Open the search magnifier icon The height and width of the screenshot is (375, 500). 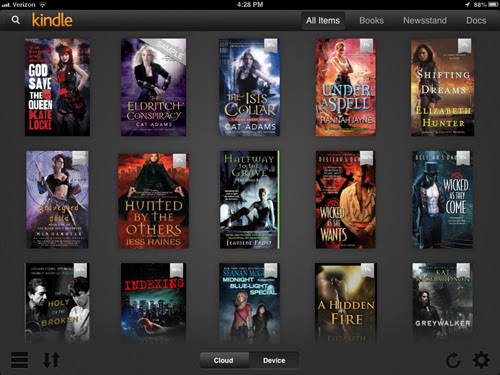pos(16,20)
